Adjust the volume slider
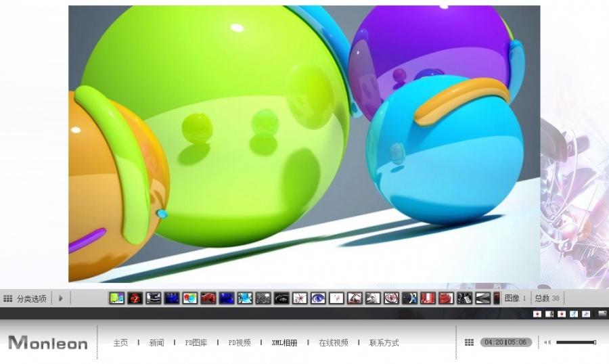The image size is (609, 364). 576,342
